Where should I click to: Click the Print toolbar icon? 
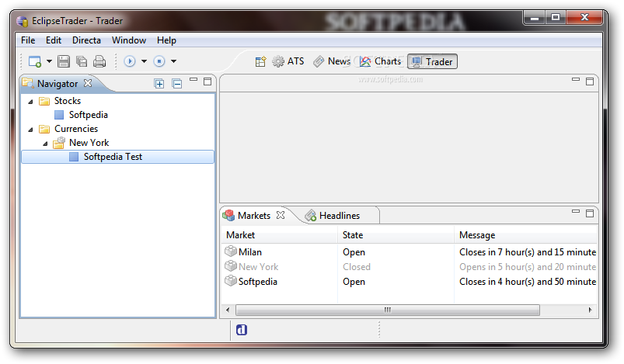(99, 61)
